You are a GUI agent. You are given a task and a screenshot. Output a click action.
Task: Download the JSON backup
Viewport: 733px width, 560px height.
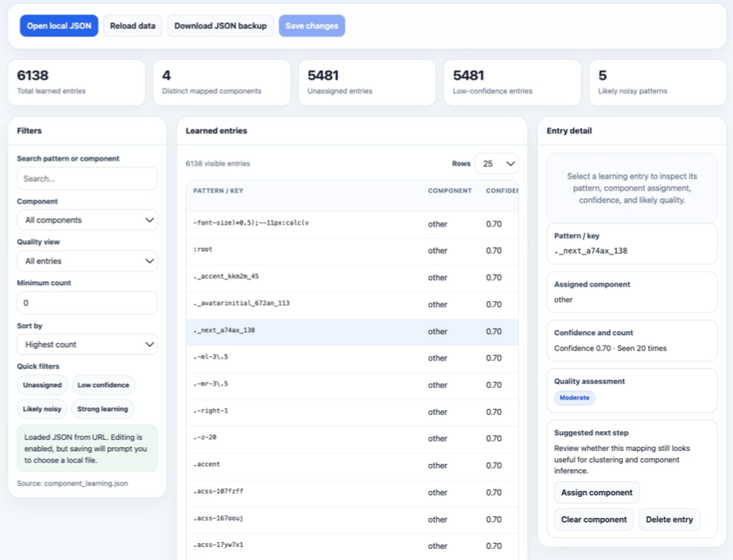click(220, 26)
